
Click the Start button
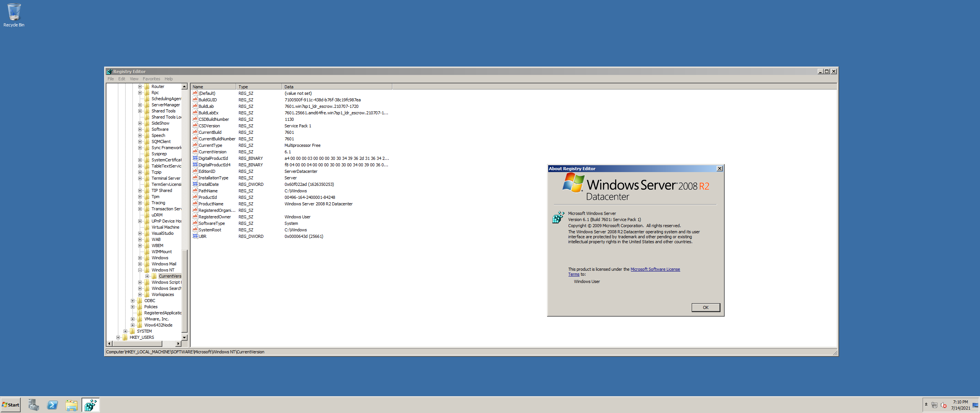point(11,405)
